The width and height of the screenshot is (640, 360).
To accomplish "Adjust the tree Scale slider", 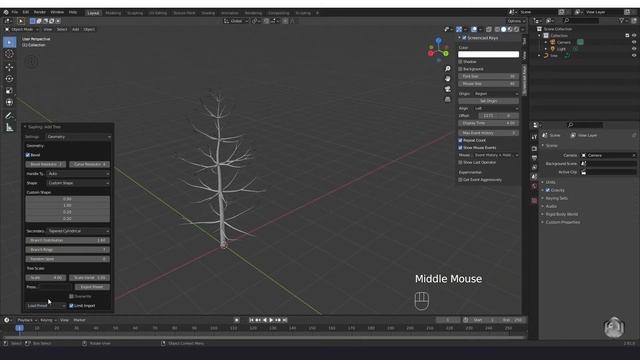I will coord(46,278).
